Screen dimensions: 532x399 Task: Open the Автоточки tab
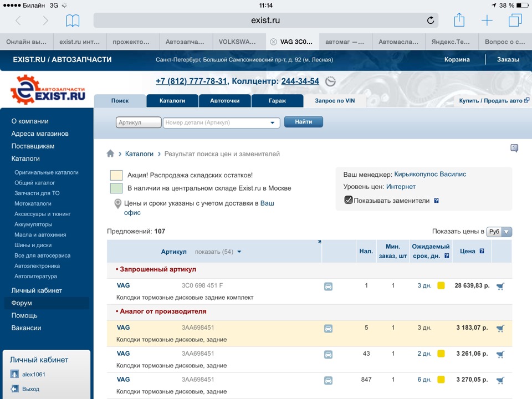(x=224, y=101)
